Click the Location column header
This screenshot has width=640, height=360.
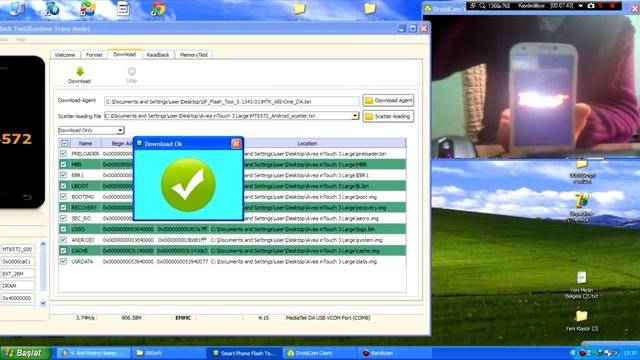(x=307, y=143)
